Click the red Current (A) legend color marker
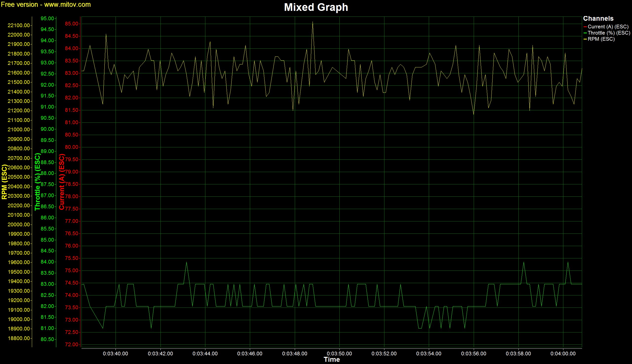 click(585, 27)
